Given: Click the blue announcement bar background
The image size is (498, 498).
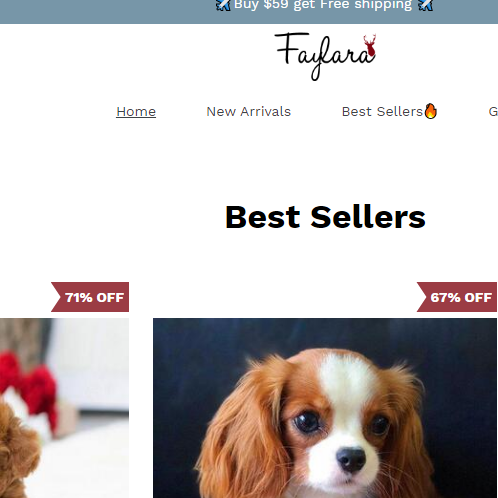Looking at the screenshot, I should 100,10.
